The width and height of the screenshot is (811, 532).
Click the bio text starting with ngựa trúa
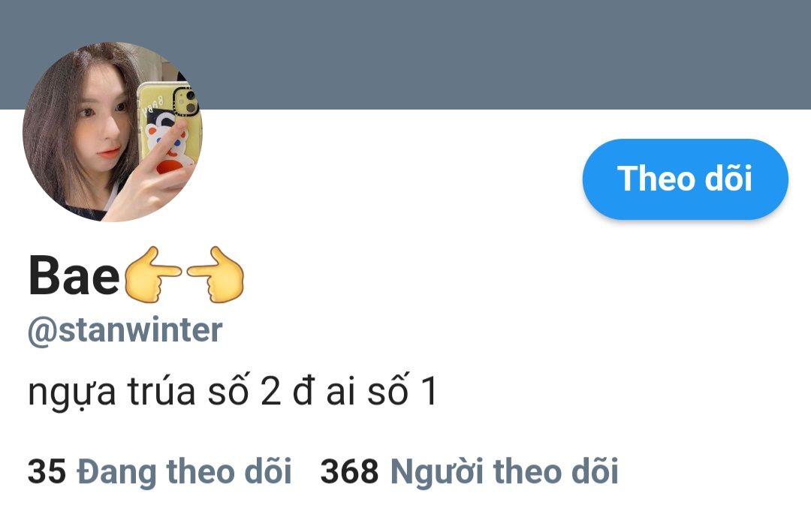point(233,391)
